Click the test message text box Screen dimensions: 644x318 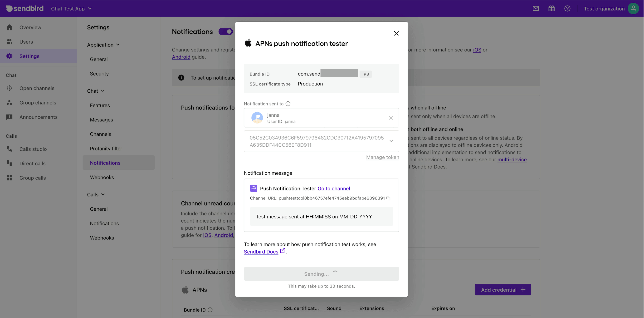click(322, 216)
